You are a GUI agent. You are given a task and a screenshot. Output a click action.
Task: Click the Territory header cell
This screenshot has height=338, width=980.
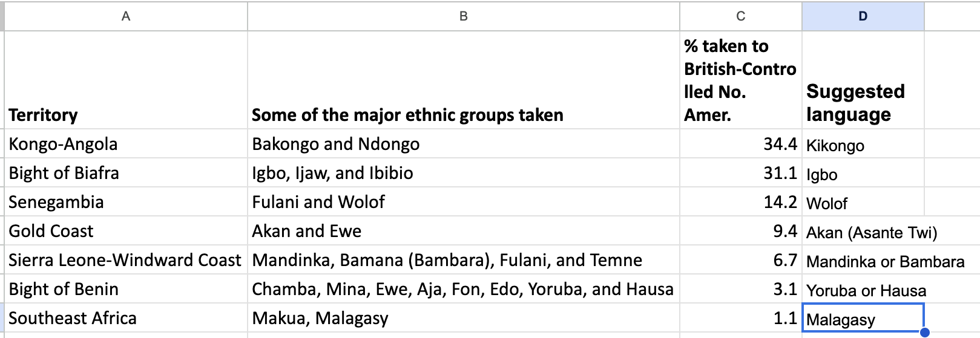click(x=126, y=80)
